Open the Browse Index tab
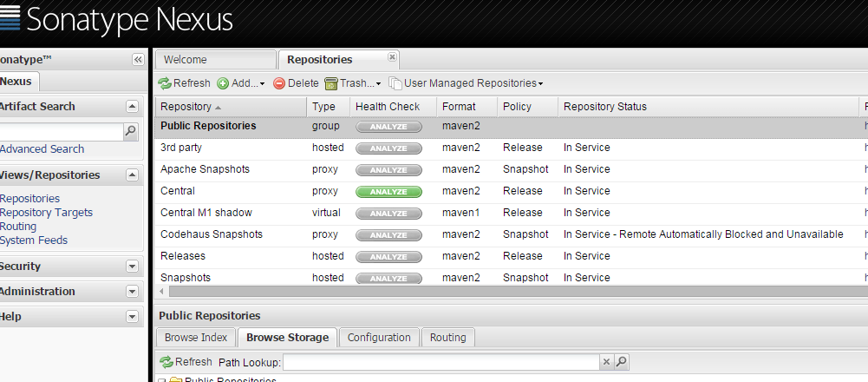868x382 pixels. tap(196, 337)
